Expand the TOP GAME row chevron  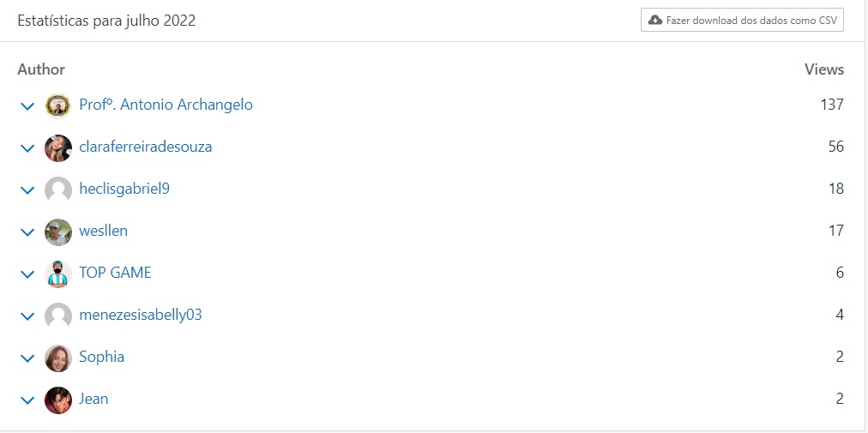(x=27, y=274)
